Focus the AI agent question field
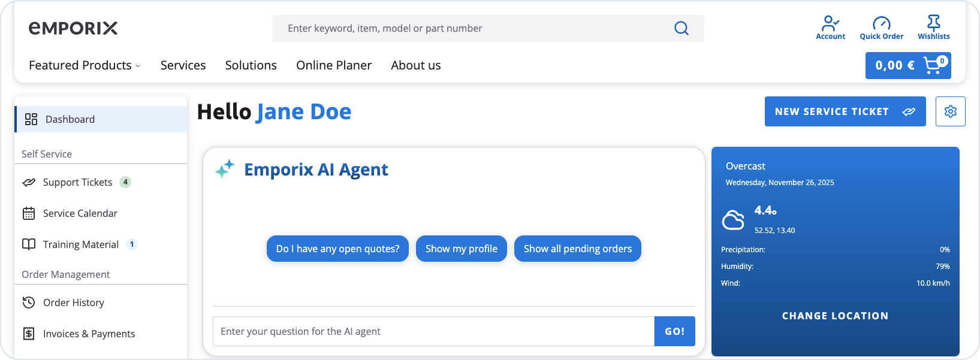Image resolution: width=980 pixels, height=360 pixels. (433, 331)
